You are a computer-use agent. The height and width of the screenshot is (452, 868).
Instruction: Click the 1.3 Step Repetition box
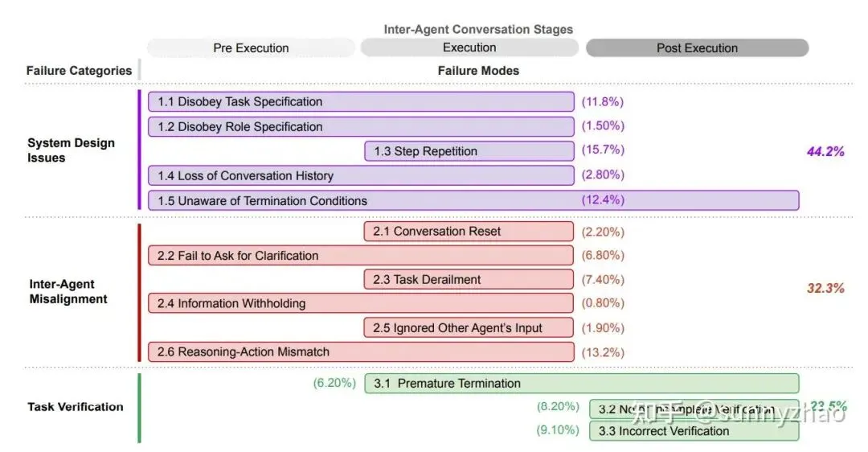point(469,151)
